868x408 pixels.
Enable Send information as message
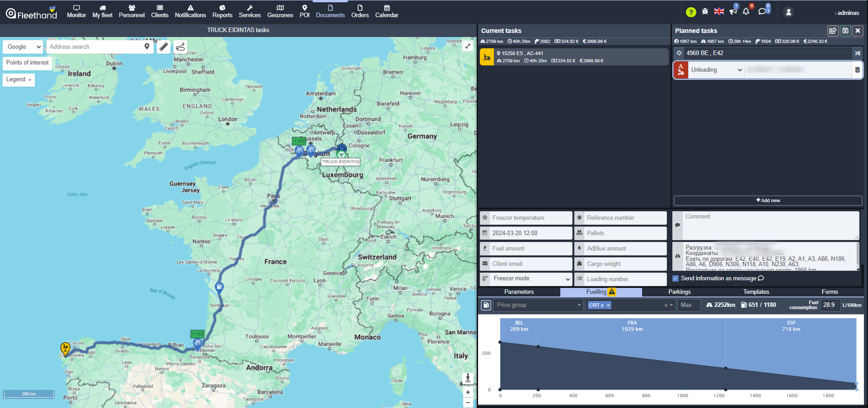(x=676, y=278)
